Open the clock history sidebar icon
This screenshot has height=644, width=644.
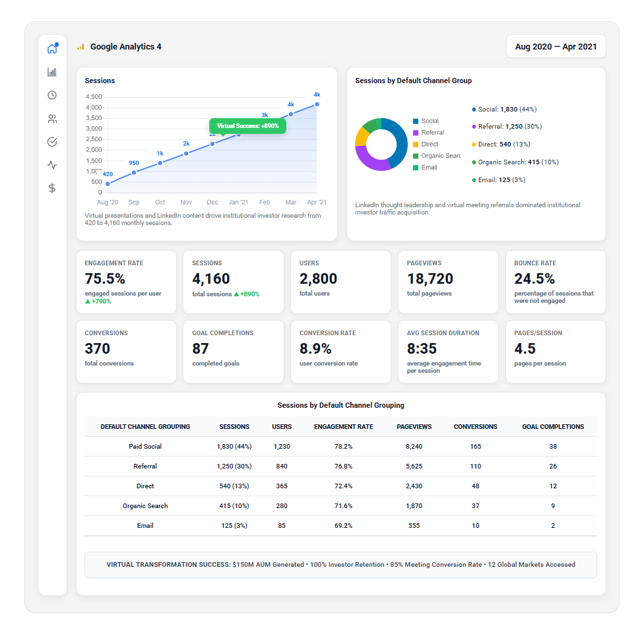tap(52, 95)
